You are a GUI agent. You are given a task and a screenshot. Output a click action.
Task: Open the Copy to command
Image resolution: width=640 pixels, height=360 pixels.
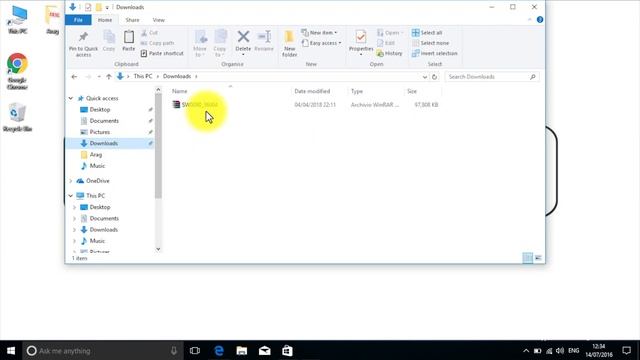tap(220, 44)
